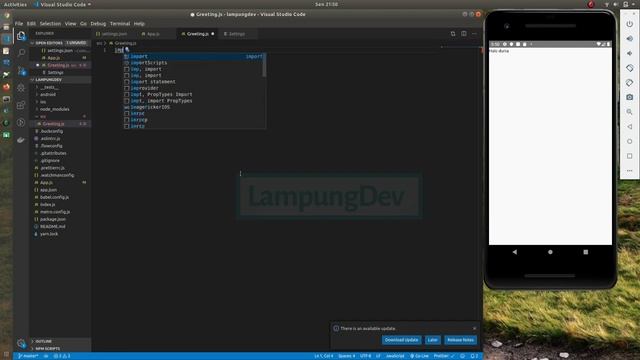Click the emulator Power button
The height and width of the screenshot is (360, 640).
tap(629, 24)
